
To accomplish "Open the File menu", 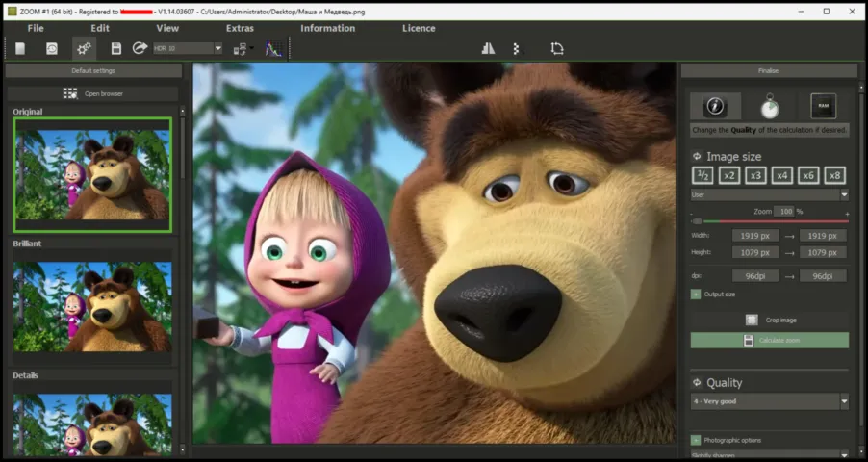I will (36, 28).
